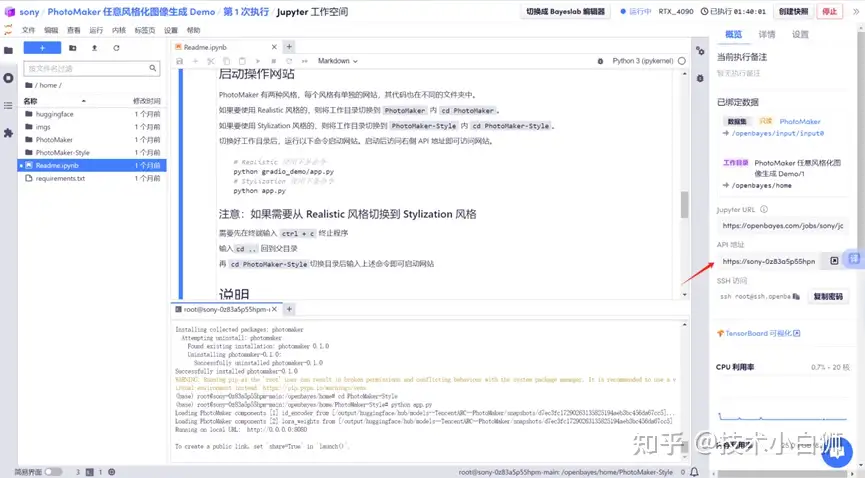Switch to the 详情 tab

click(x=767, y=34)
